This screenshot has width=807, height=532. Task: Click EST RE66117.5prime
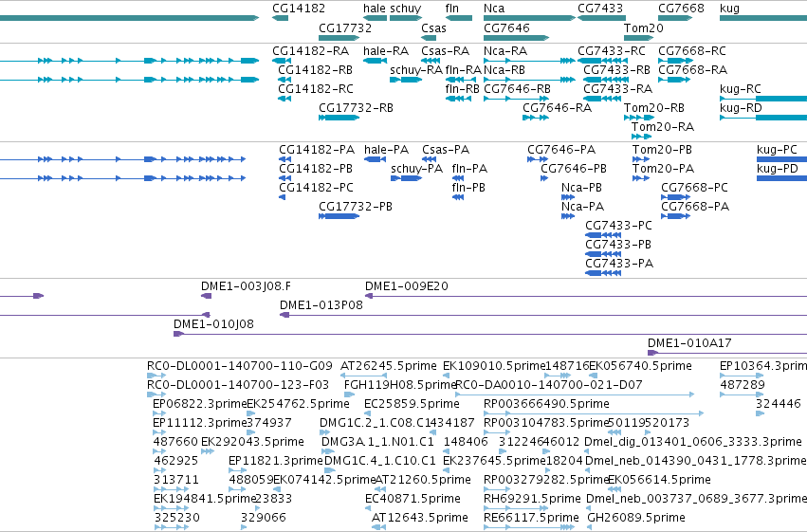[531, 518]
